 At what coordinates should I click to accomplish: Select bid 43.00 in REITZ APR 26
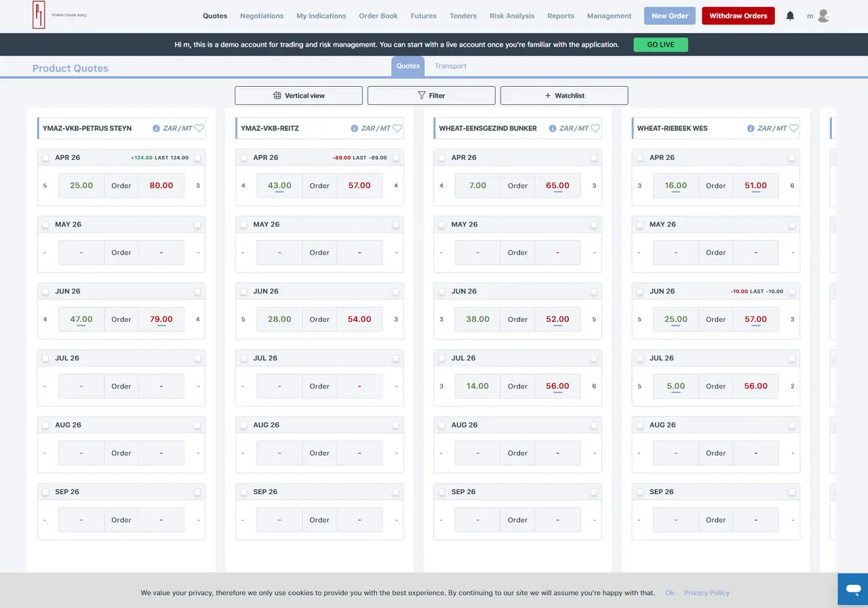pyautogui.click(x=279, y=186)
